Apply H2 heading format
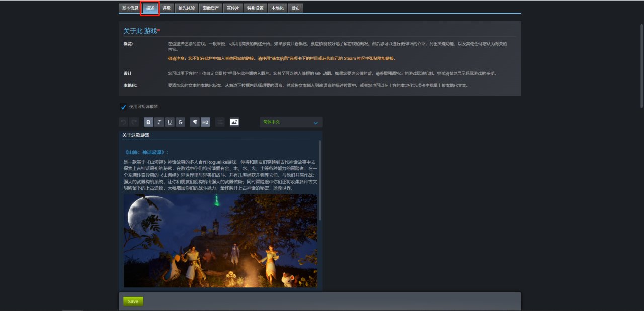 pos(205,122)
